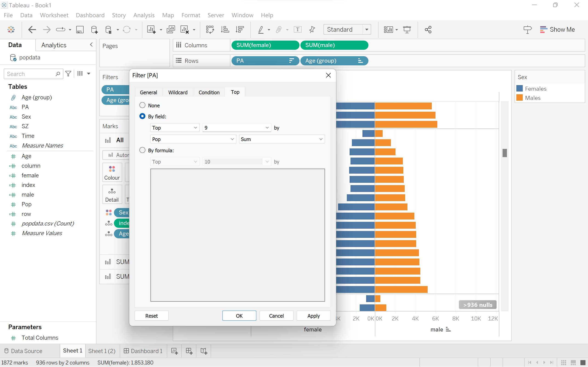Click the Females blue colour swatch
588x367 pixels.
[x=520, y=88]
